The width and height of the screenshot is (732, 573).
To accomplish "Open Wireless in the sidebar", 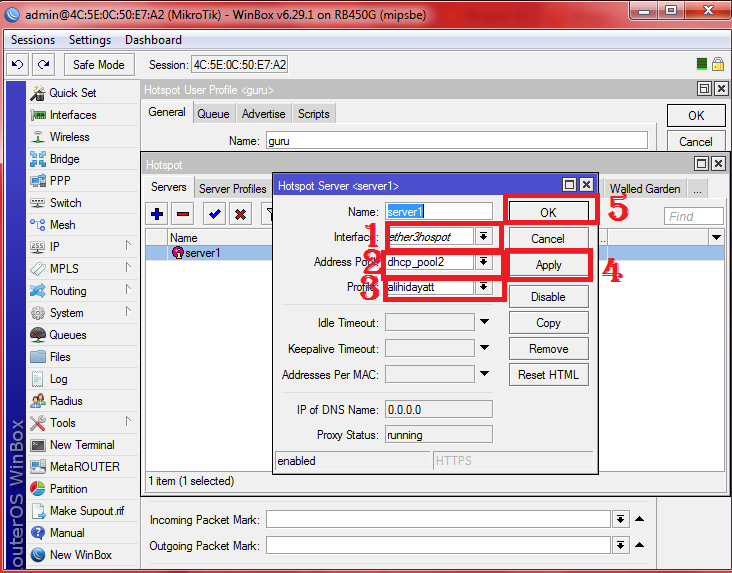I will point(83,137).
